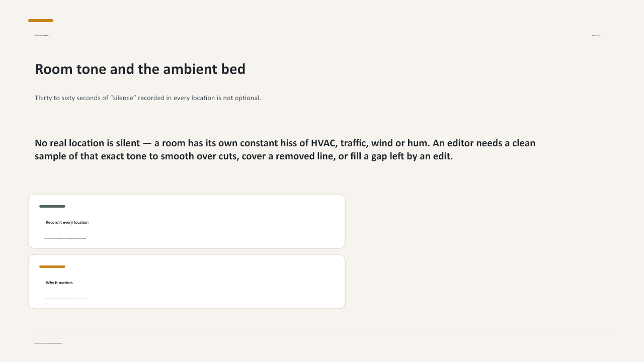This screenshot has width=644, height=362.
Task: Click the tiny description under 'Record it every location'
Action: pyautogui.click(x=65, y=238)
